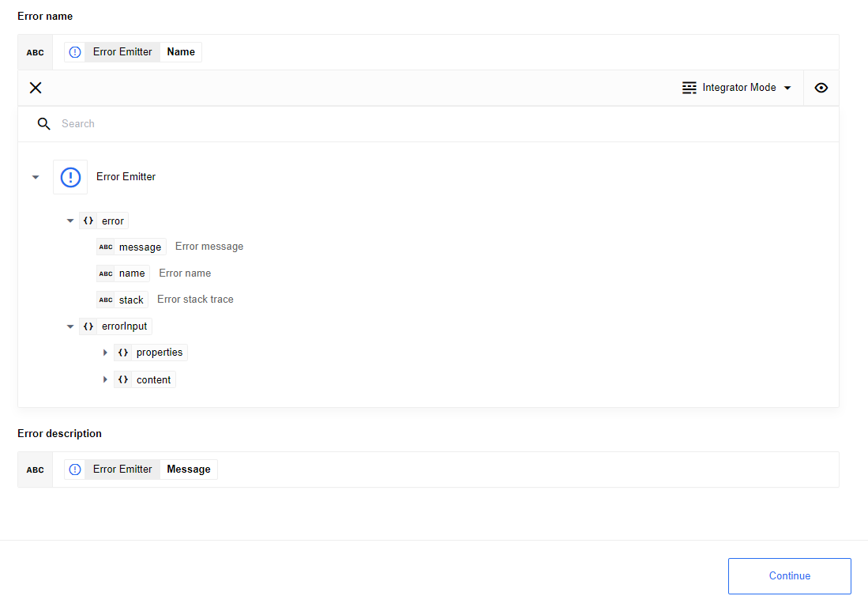Select the error object pill
This screenshot has width=868, height=611.
(x=104, y=221)
